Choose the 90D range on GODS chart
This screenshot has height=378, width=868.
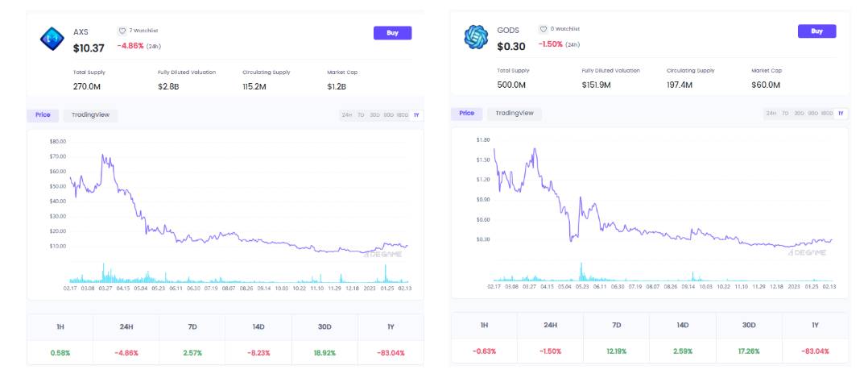click(x=813, y=114)
